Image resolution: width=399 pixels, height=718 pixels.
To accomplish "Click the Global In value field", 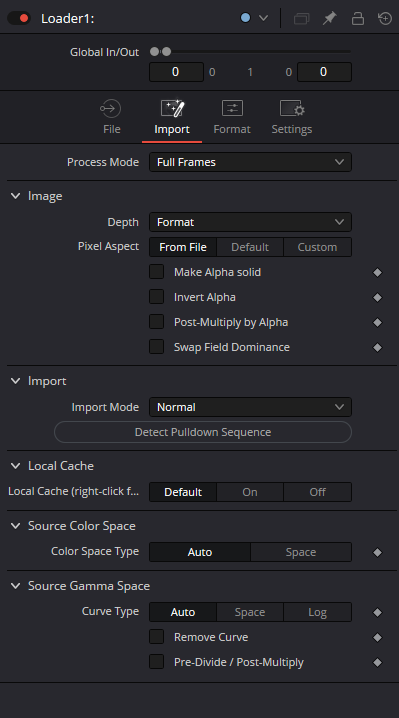I will coord(176,72).
